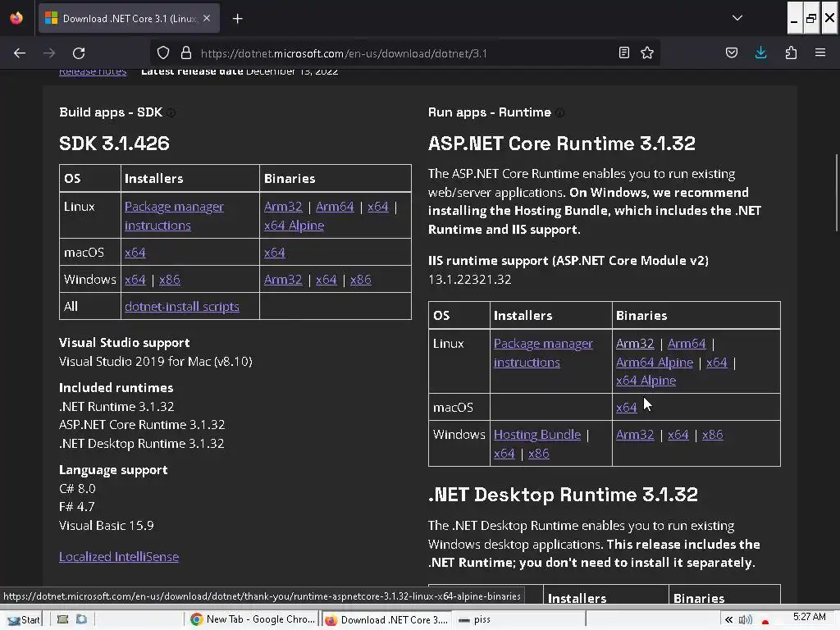This screenshot has width=840, height=630.
Task: Click the info icon beside Run apps - Runtime
Action: 559,112
